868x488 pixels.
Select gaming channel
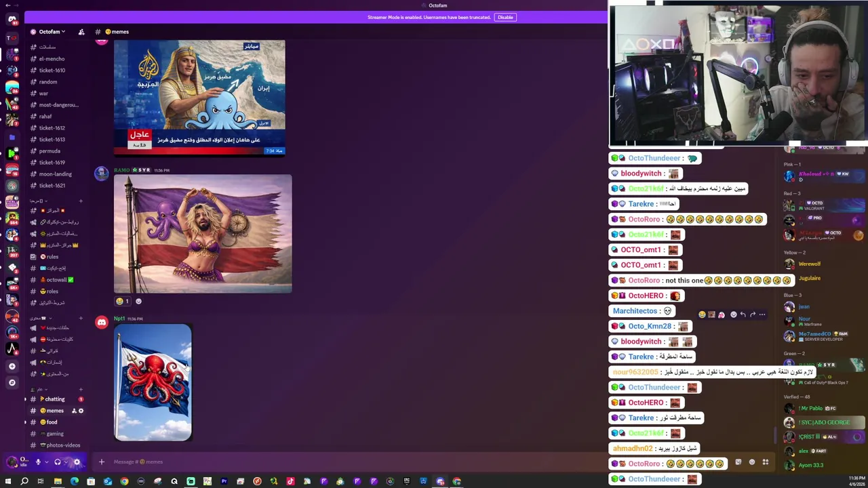click(x=57, y=434)
